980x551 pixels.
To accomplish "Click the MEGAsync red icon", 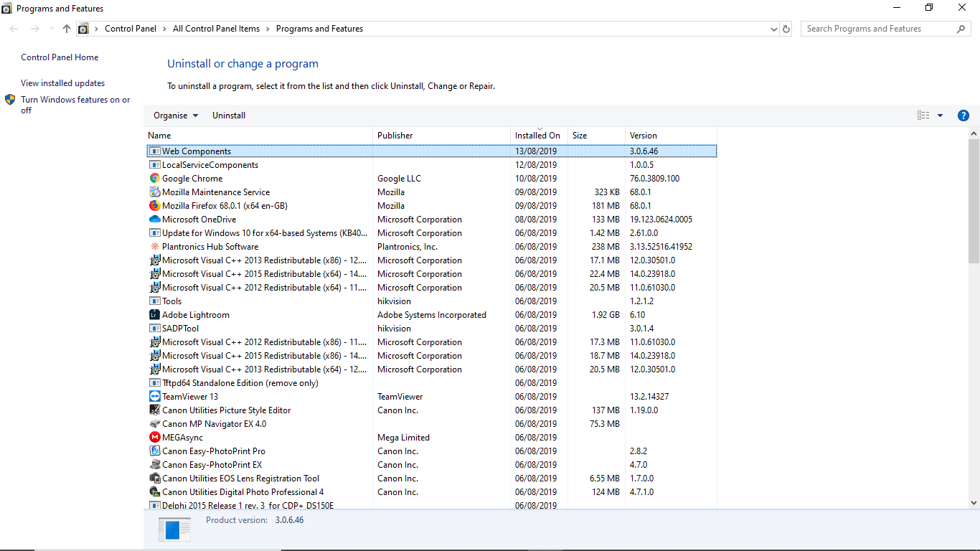I will (x=155, y=438).
